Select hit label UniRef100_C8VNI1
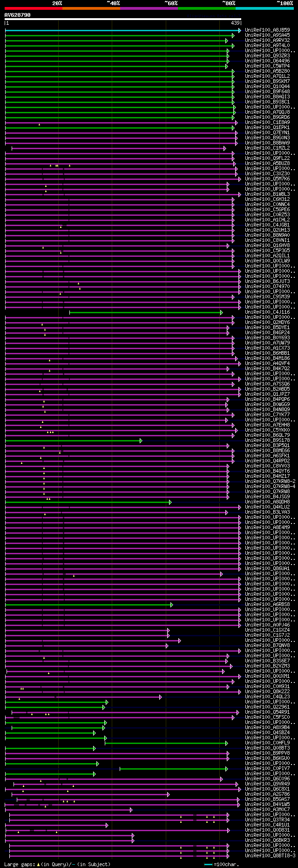The width and height of the screenshot is (298, 868). [x=267, y=241]
